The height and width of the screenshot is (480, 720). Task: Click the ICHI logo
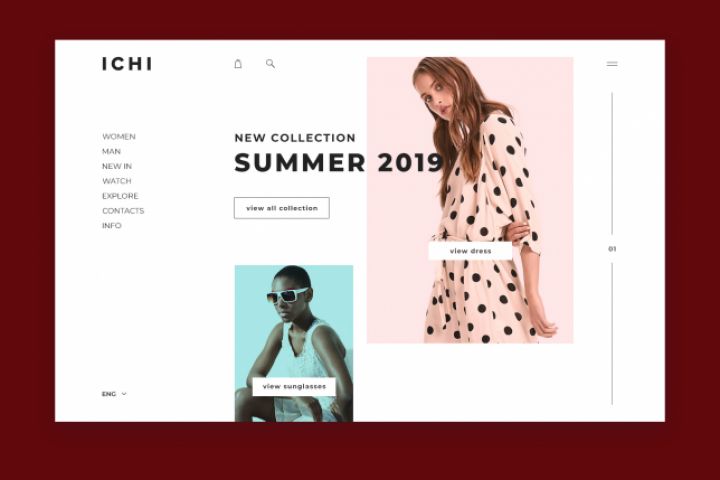click(127, 64)
